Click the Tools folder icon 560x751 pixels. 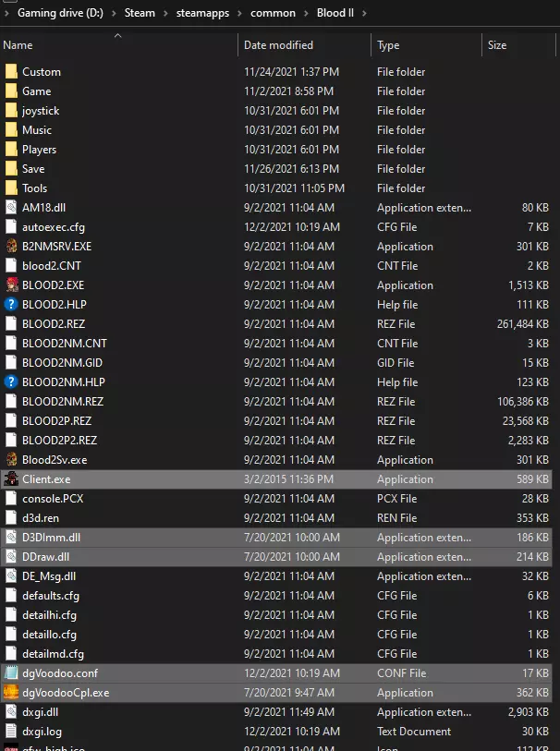click(11, 188)
